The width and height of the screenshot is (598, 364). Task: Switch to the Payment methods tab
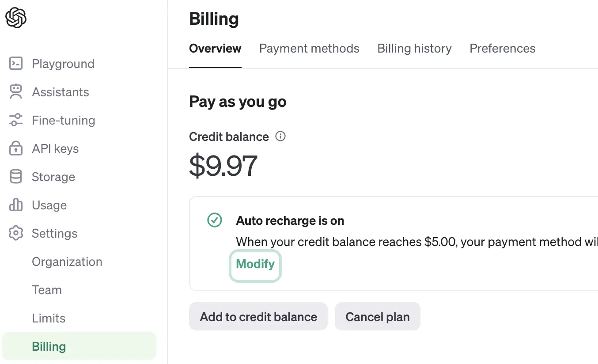point(309,49)
